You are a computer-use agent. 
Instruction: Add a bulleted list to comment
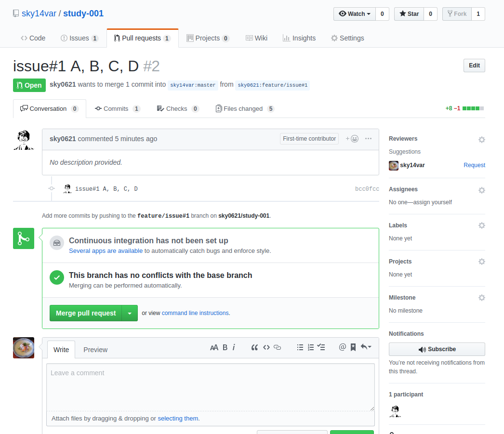coord(300,347)
